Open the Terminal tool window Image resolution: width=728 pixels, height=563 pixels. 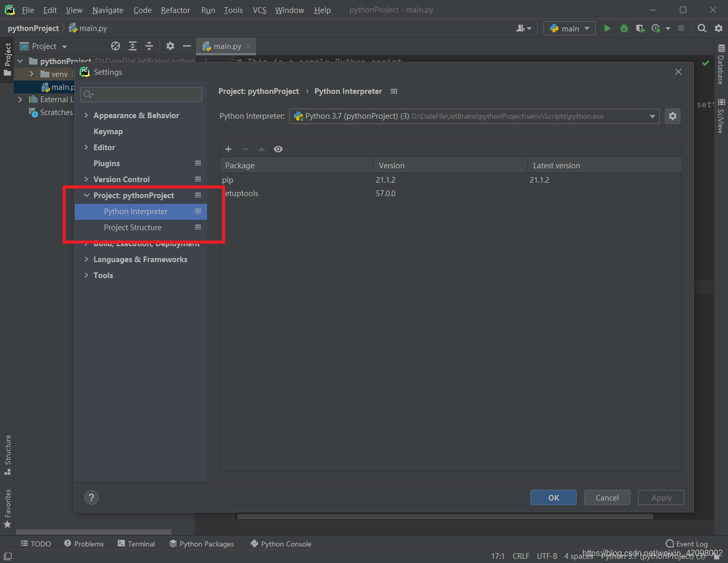[x=136, y=544]
